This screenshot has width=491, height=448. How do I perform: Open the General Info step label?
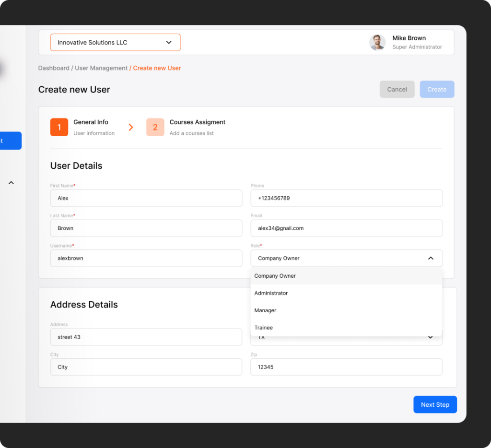coord(91,122)
